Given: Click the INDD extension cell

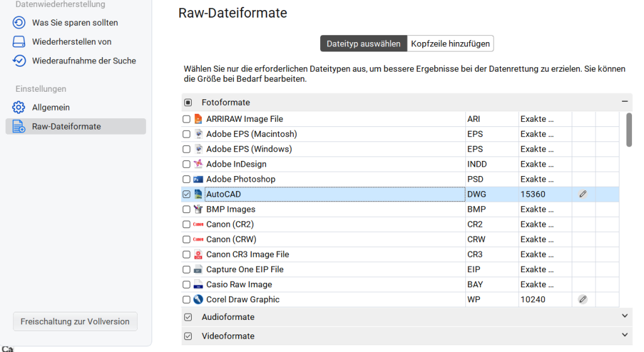Looking at the screenshot, I should (492, 164).
